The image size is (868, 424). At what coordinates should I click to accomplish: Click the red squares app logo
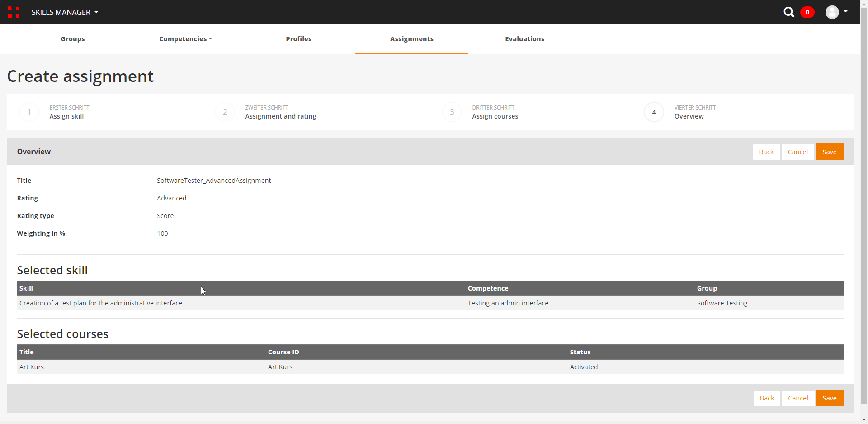[x=14, y=12]
